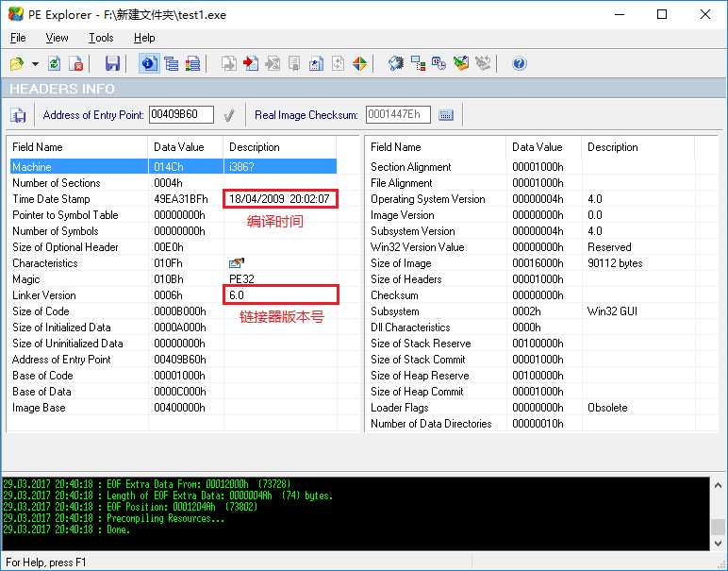Viewport: 728px width, 571px height.
Task: Click the greyed page icon with hourglass arrow
Action: point(273,63)
